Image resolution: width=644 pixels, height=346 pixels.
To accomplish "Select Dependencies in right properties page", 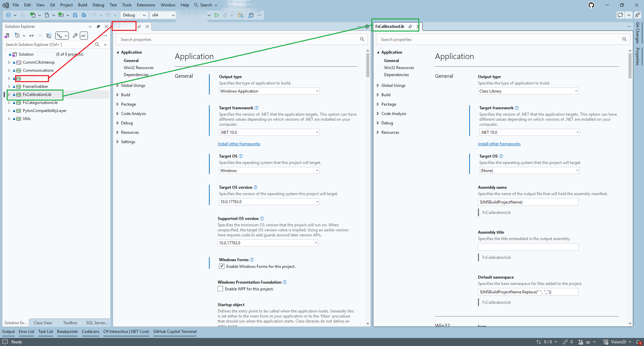I will 396,75.
